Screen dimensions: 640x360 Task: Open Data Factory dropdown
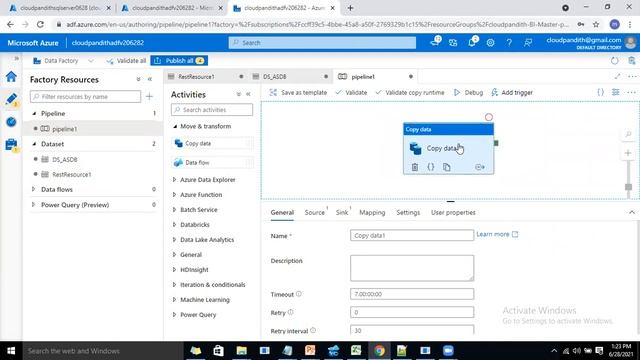tap(63, 61)
